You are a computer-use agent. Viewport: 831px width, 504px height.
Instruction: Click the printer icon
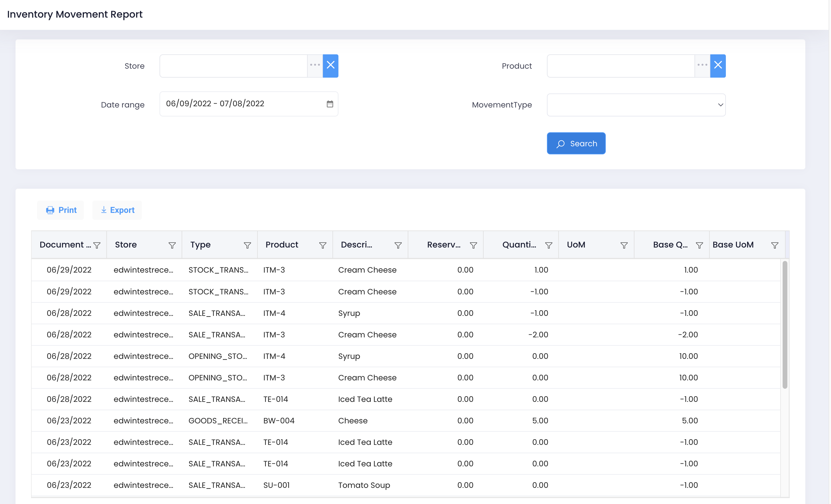click(x=50, y=210)
